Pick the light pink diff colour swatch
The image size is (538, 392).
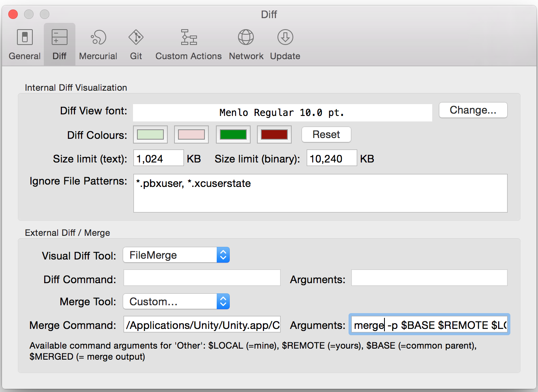point(191,134)
